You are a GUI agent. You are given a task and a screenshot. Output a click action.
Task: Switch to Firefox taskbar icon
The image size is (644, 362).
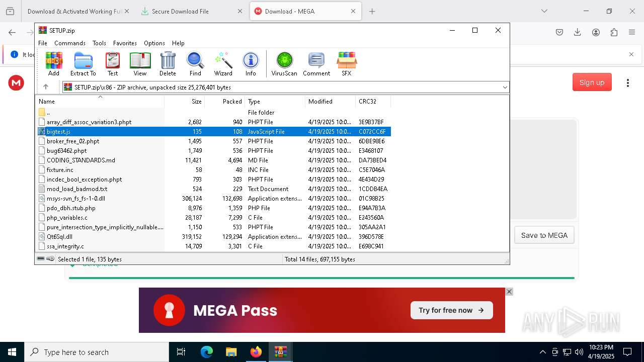256,352
